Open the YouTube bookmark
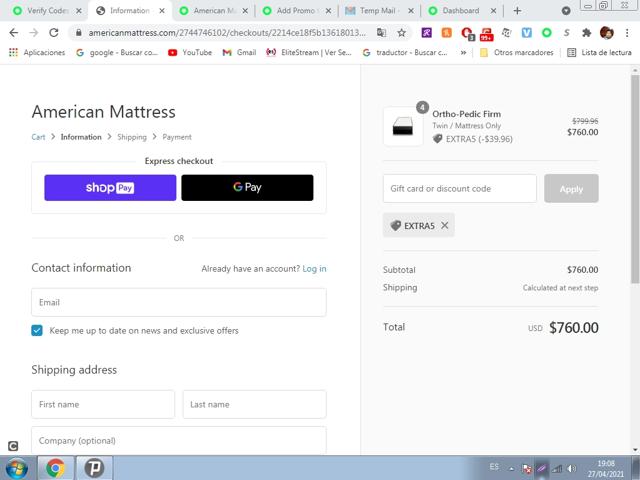The image size is (640, 480). (190, 52)
